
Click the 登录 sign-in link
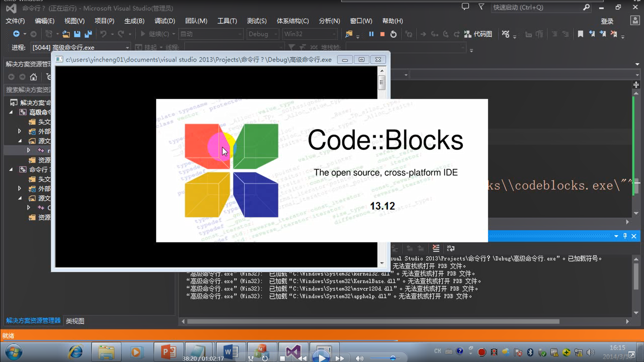[607, 22]
